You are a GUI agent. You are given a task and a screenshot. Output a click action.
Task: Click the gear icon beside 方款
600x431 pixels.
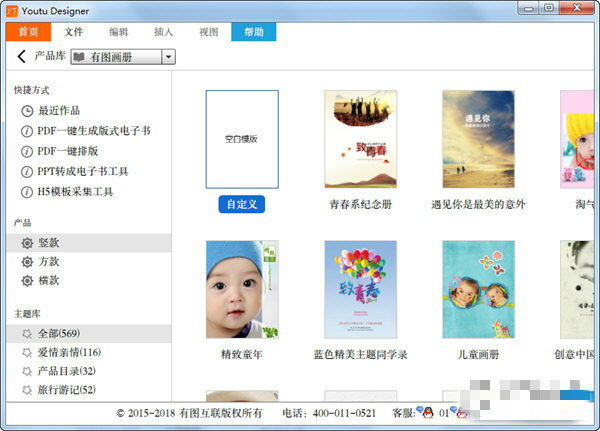(x=27, y=262)
